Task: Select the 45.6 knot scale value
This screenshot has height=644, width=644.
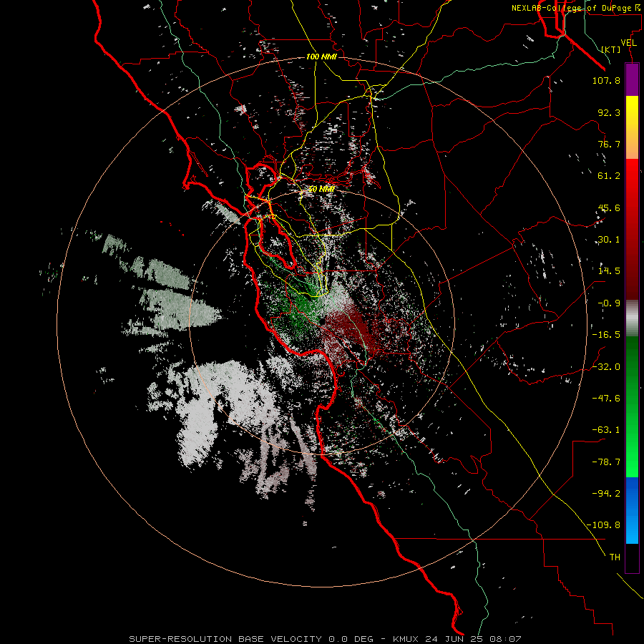Action: click(609, 208)
